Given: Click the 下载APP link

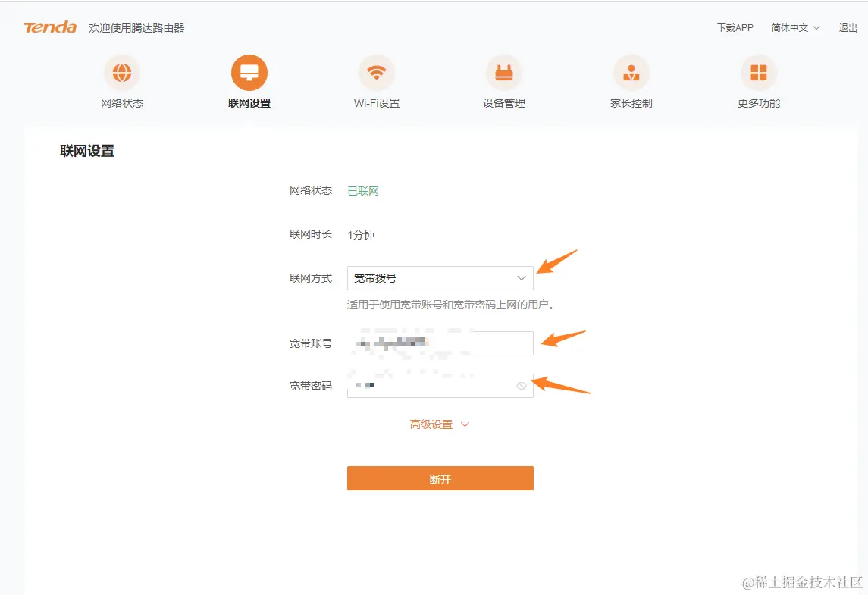Looking at the screenshot, I should point(735,28).
